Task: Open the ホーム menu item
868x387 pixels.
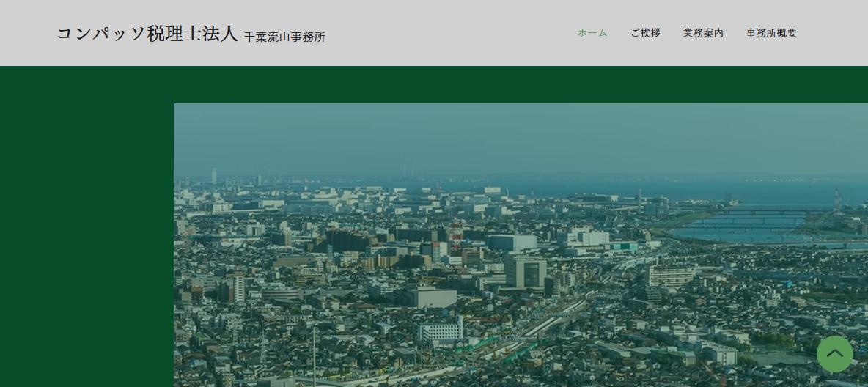Action: pyautogui.click(x=592, y=33)
